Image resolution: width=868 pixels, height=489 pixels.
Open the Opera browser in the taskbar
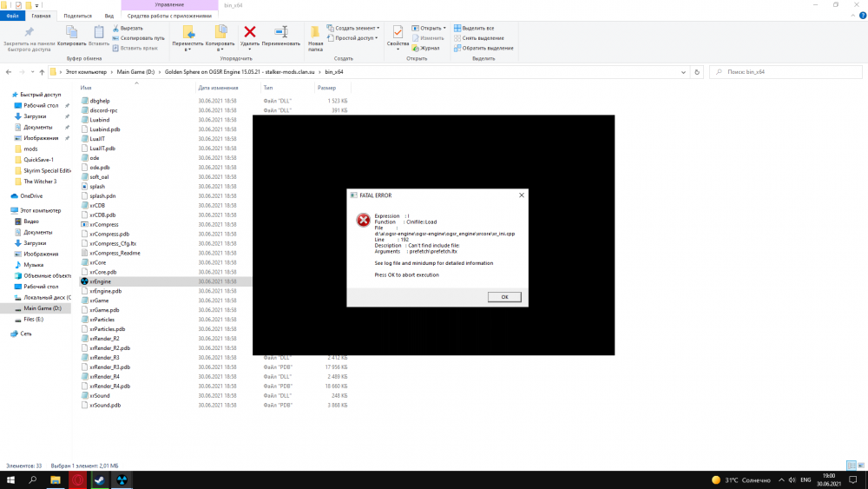77,480
